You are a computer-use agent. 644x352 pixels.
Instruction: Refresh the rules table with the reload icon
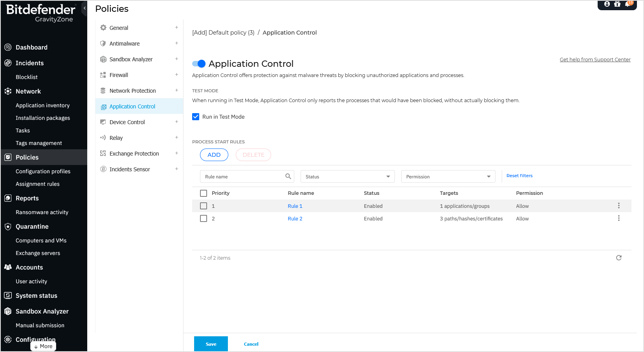tap(619, 258)
